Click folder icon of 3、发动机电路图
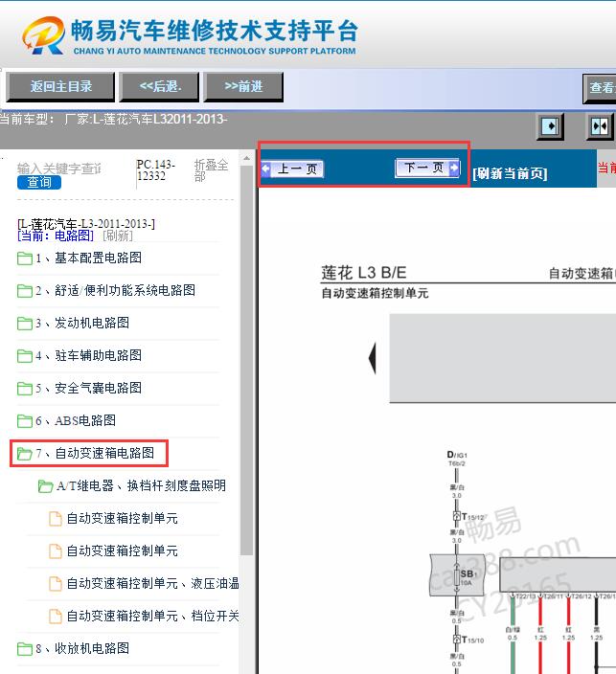Screen dimensions: 616x674 (25, 324)
